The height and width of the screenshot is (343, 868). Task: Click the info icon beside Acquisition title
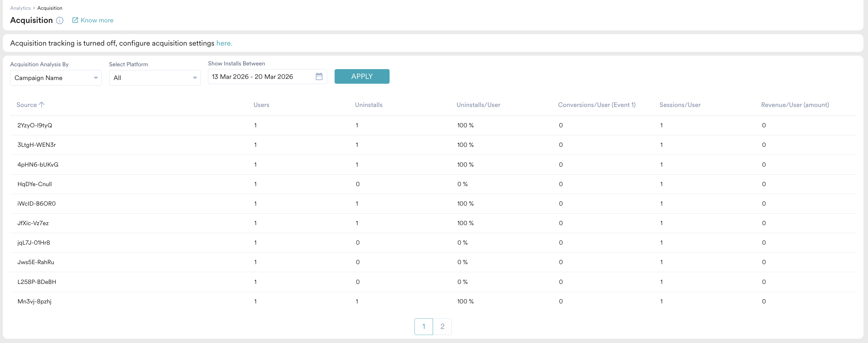click(x=60, y=21)
